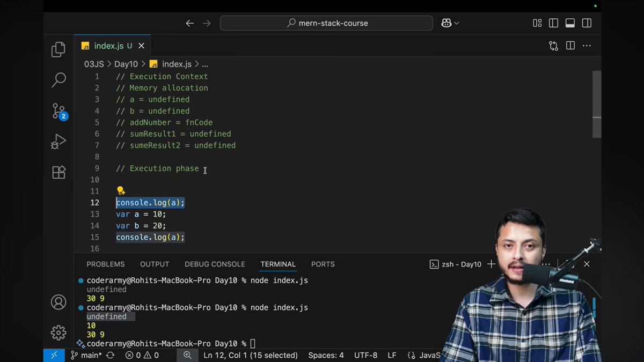Click console.log(a) on line 15
This screenshot has height=362, width=644.
(x=150, y=237)
